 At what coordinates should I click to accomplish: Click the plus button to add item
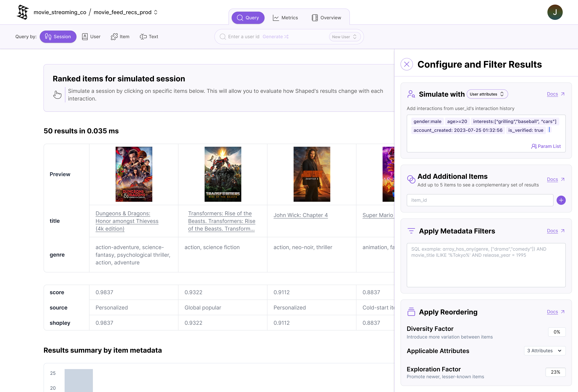[x=561, y=200]
